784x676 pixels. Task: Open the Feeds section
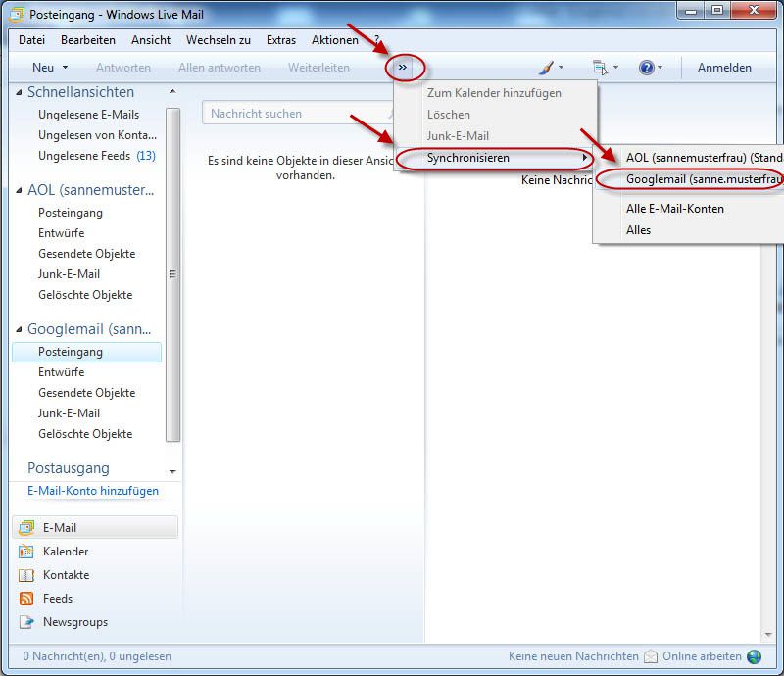(x=57, y=599)
